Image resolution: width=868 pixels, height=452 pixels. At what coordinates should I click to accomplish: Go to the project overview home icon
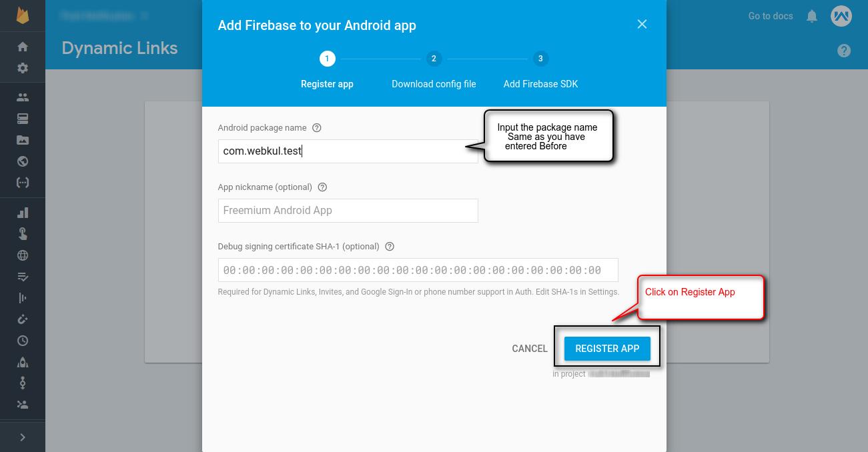point(23,47)
